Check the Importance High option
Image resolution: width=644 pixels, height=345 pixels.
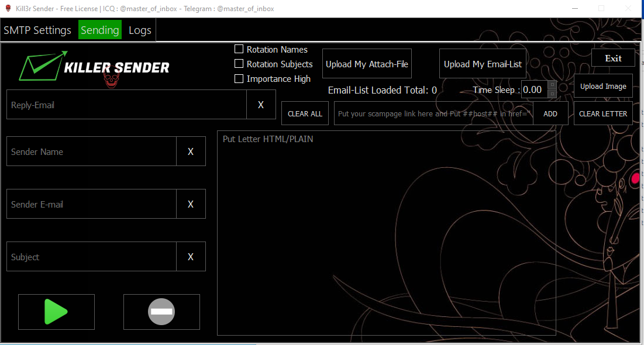click(239, 78)
